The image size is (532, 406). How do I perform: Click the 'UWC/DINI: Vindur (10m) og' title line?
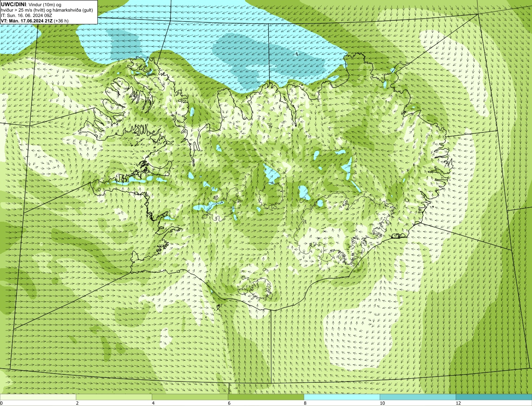tap(31, 4)
